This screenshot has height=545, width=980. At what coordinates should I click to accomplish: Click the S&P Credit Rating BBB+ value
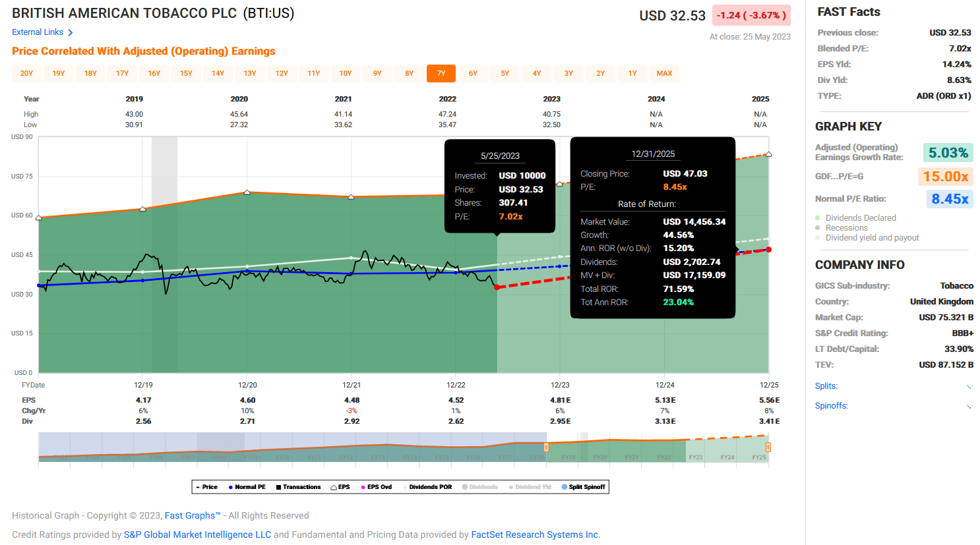pyautogui.click(x=962, y=333)
